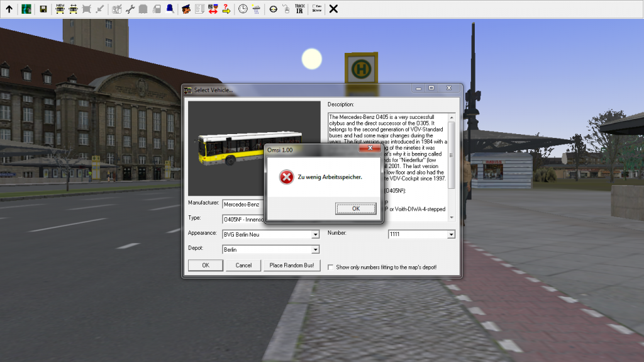The image size is (644, 362).
Task: Open the weather rain cloud icon
Action: [x=257, y=9]
